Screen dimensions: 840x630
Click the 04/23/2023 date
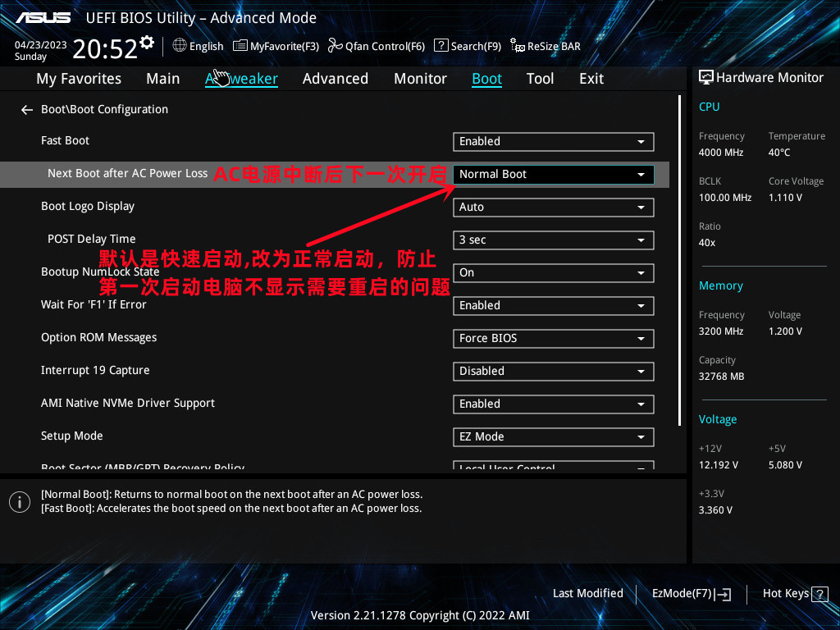pos(41,45)
